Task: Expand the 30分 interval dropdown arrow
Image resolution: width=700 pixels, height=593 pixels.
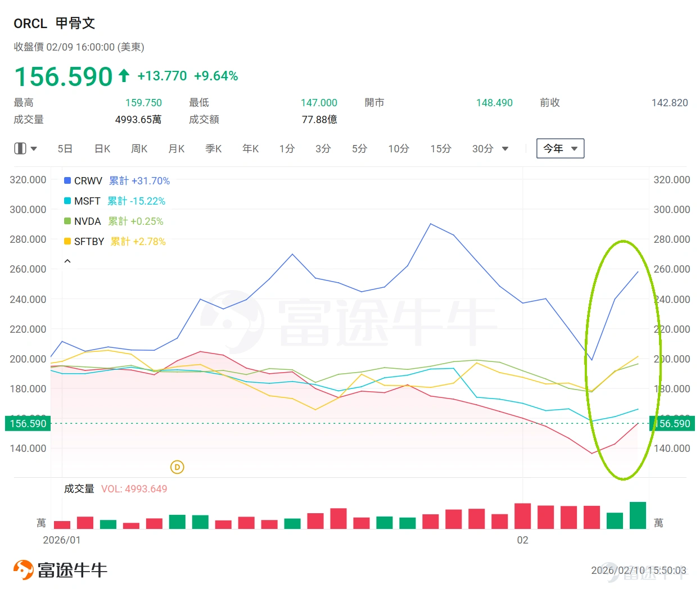Action: 505,149
